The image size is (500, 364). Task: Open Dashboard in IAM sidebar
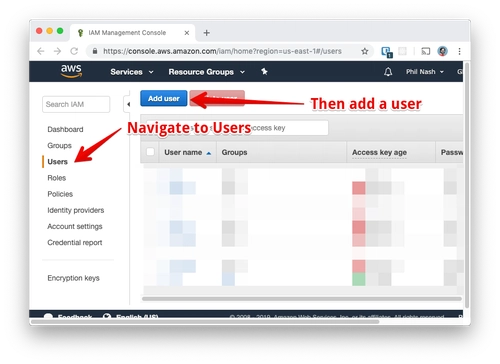coord(65,129)
